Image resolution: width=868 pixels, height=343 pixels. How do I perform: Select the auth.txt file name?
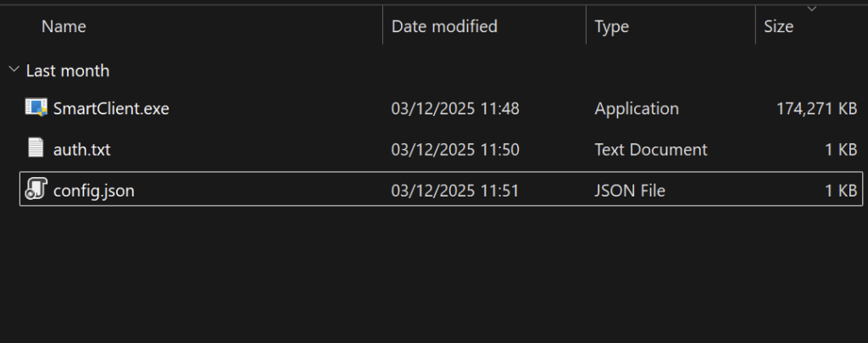pos(81,150)
